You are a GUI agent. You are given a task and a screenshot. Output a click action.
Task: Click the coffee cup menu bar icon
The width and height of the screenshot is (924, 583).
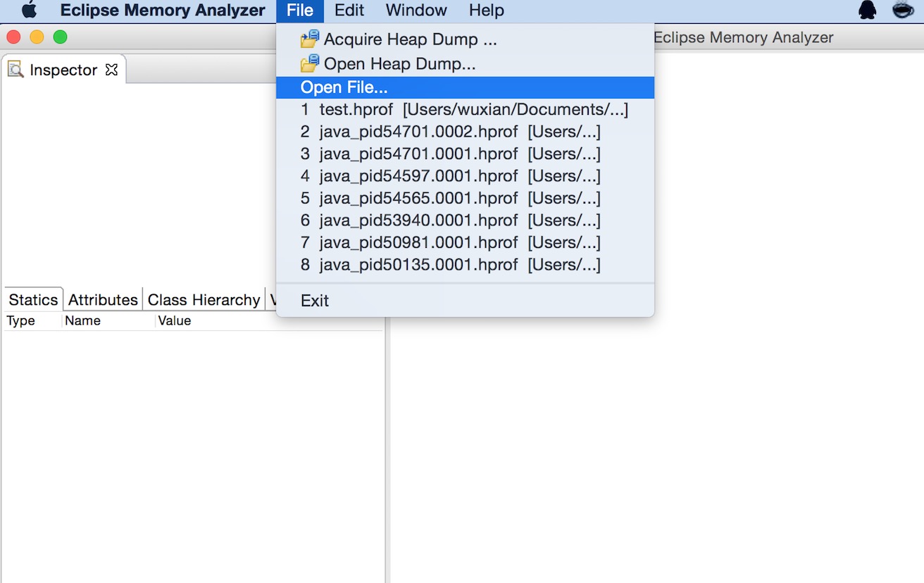pos(903,11)
